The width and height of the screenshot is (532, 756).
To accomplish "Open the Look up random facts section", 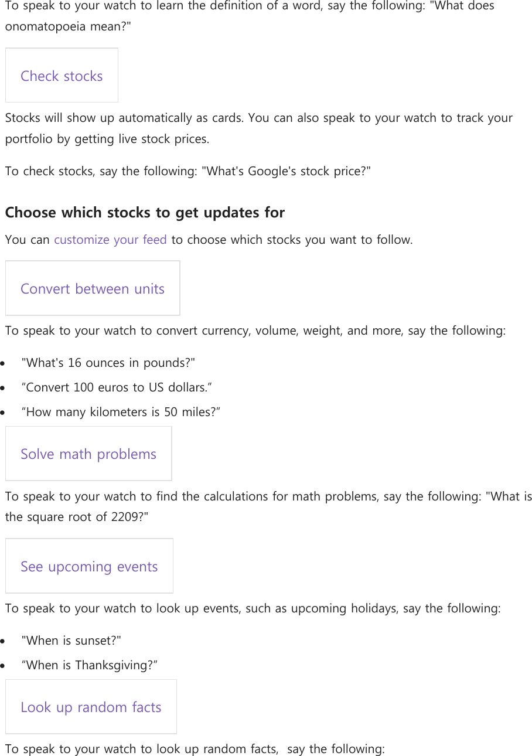I will click(x=91, y=707).
